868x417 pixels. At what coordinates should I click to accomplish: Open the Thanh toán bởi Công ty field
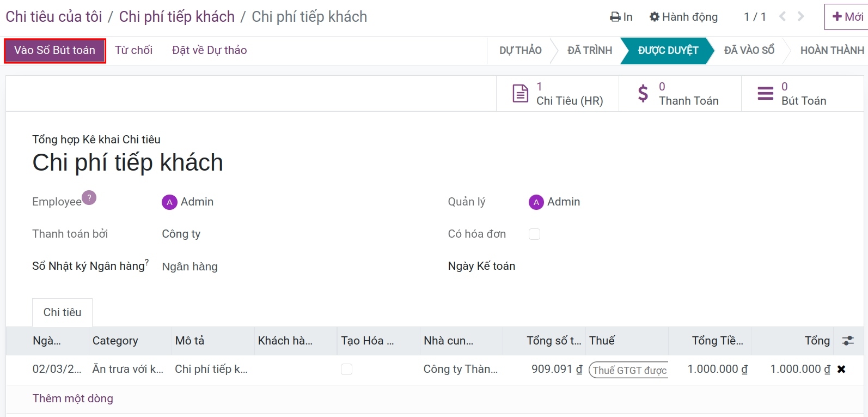[181, 234]
